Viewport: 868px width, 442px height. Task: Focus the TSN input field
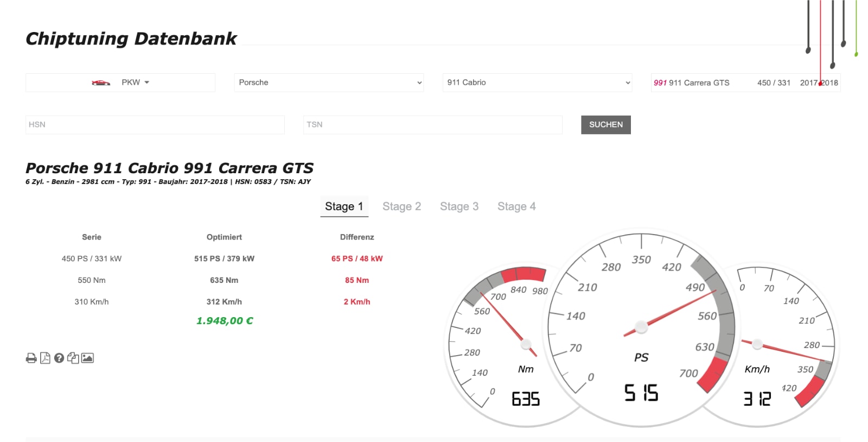point(432,124)
